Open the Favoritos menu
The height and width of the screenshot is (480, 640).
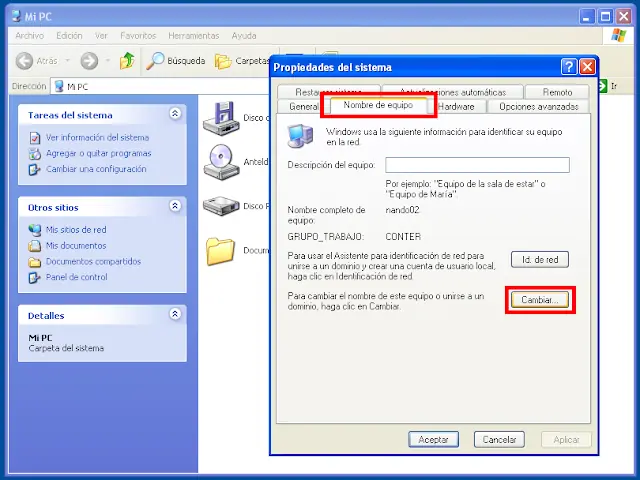coord(138,36)
